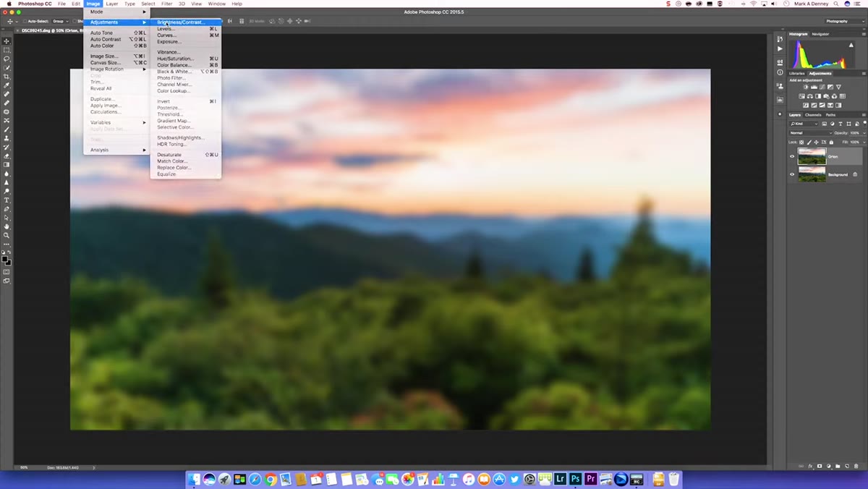Click the histogram cached data warning triangle

click(x=851, y=45)
